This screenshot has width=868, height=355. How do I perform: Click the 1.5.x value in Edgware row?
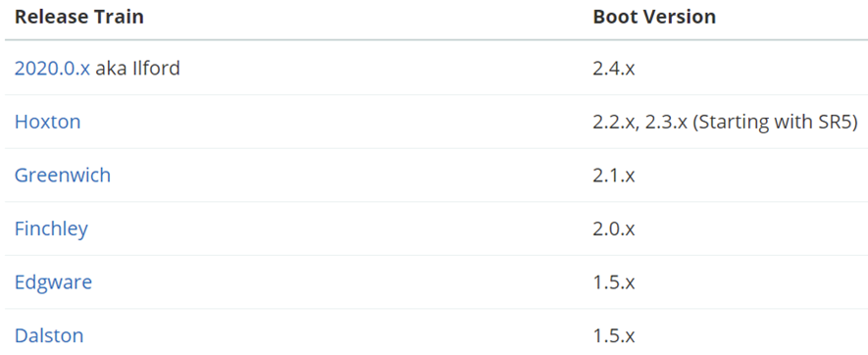coord(614,282)
